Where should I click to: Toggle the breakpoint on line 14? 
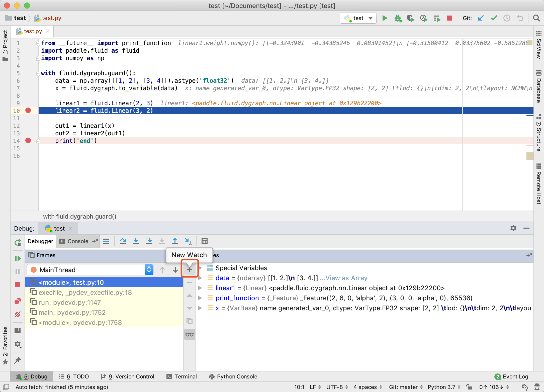28,141
